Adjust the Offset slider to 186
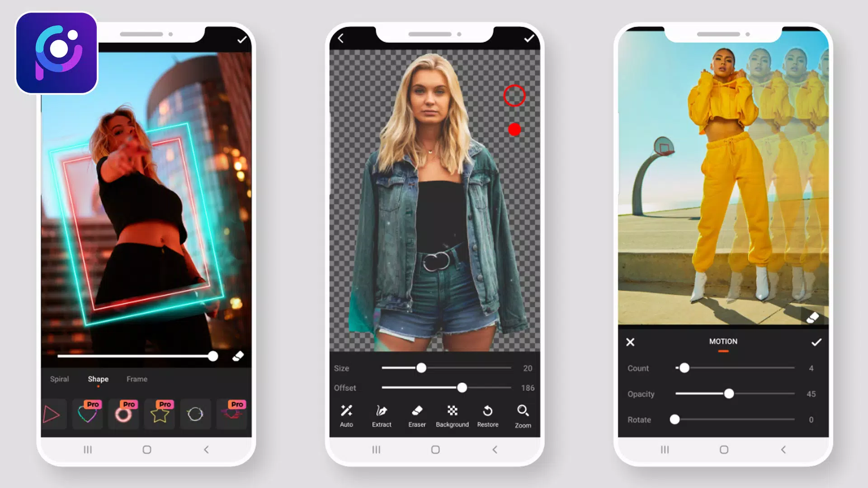 (x=462, y=388)
